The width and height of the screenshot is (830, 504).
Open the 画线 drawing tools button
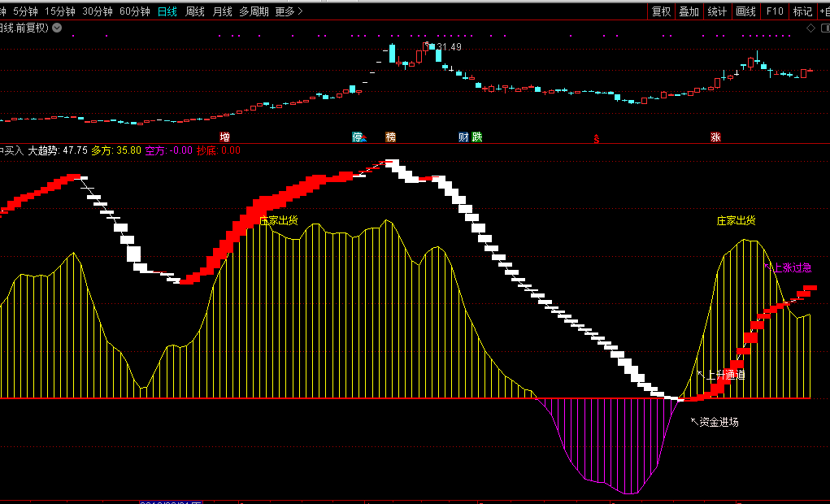pos(746,11)
